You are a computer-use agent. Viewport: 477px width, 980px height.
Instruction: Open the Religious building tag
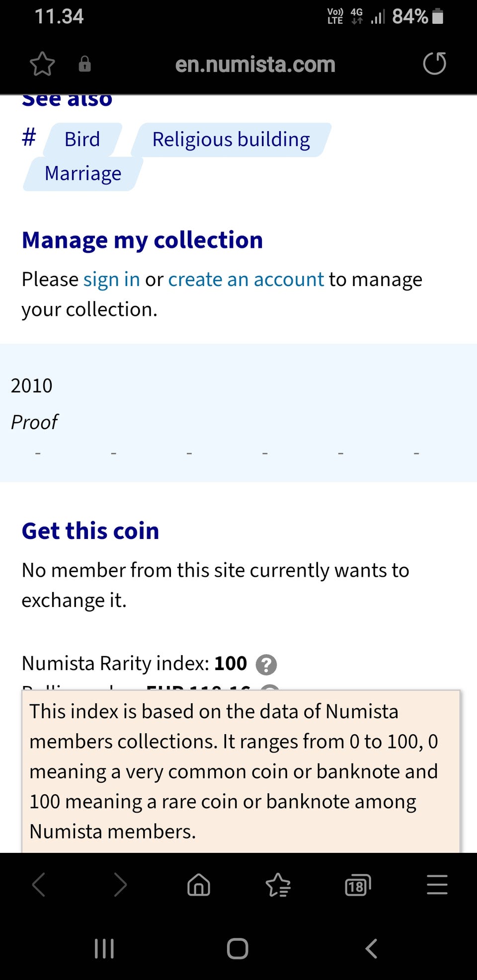[231, 140]
